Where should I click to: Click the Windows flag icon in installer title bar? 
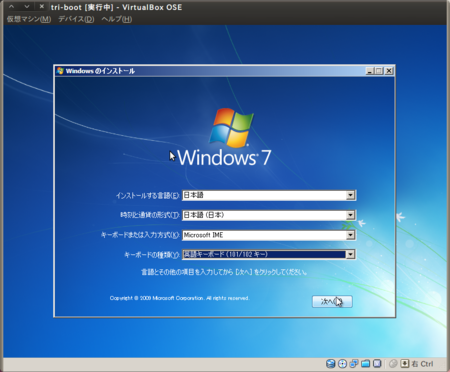[x=60, y=71]
